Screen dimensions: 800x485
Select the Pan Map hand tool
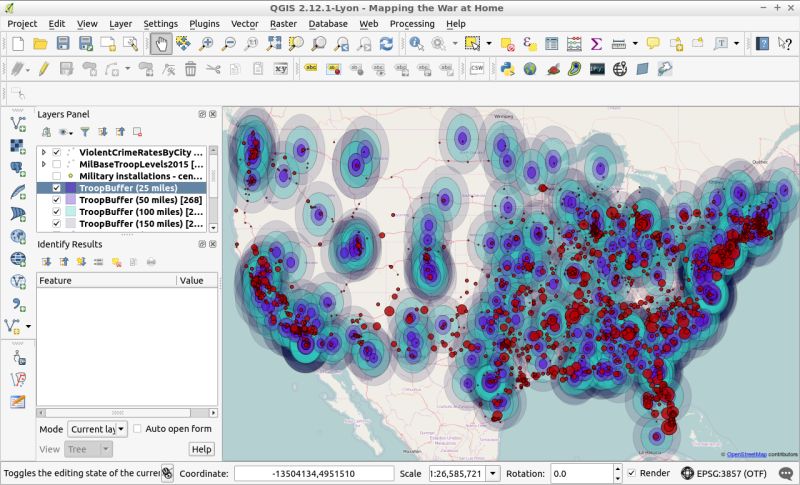click(161, 44)
